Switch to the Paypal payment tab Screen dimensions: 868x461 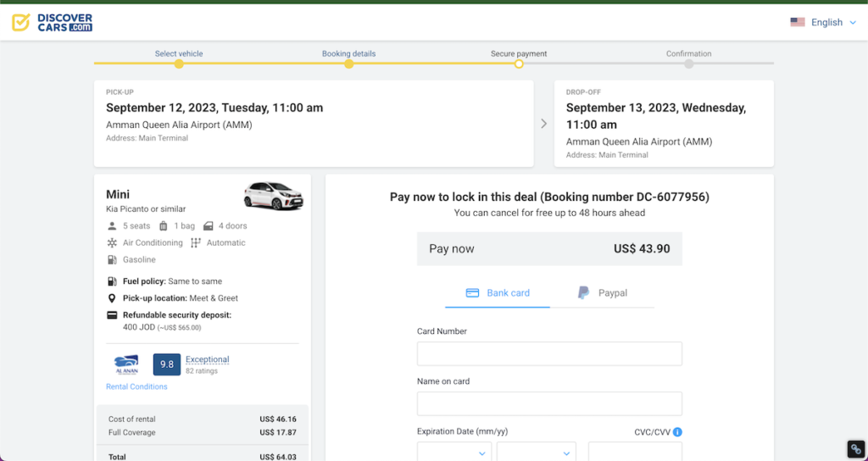(603, 293)
